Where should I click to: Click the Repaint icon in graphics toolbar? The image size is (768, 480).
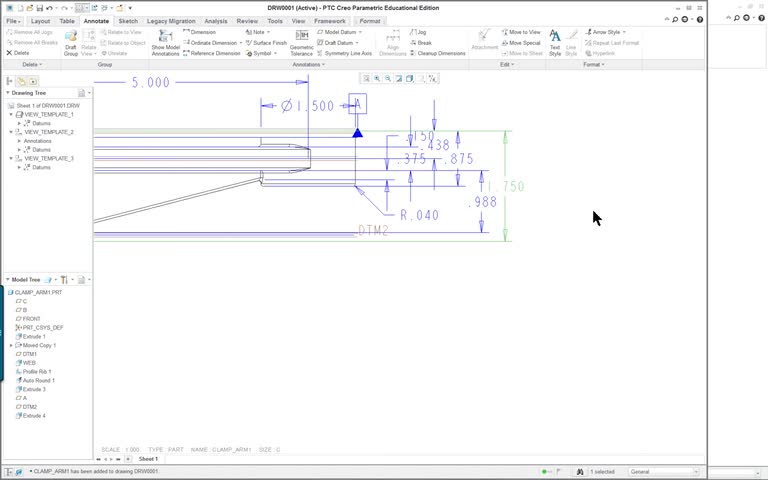[399, 78]
